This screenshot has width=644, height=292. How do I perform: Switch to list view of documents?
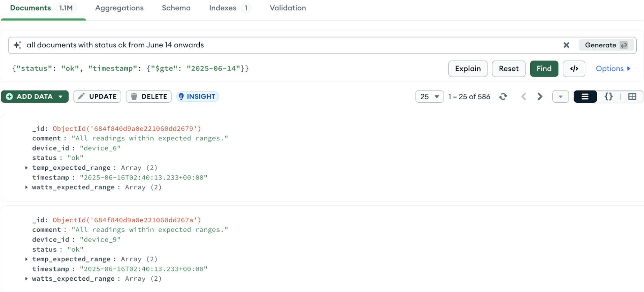point(585,97)
